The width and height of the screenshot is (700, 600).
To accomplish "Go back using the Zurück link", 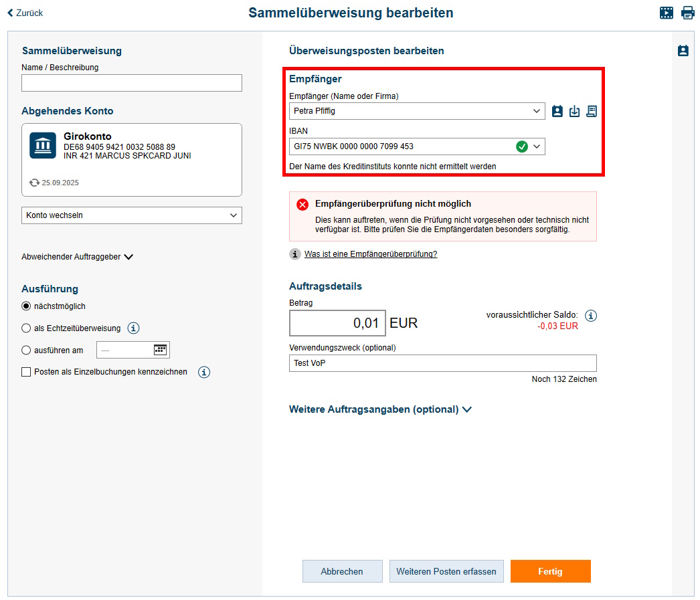I will (25, 13).
